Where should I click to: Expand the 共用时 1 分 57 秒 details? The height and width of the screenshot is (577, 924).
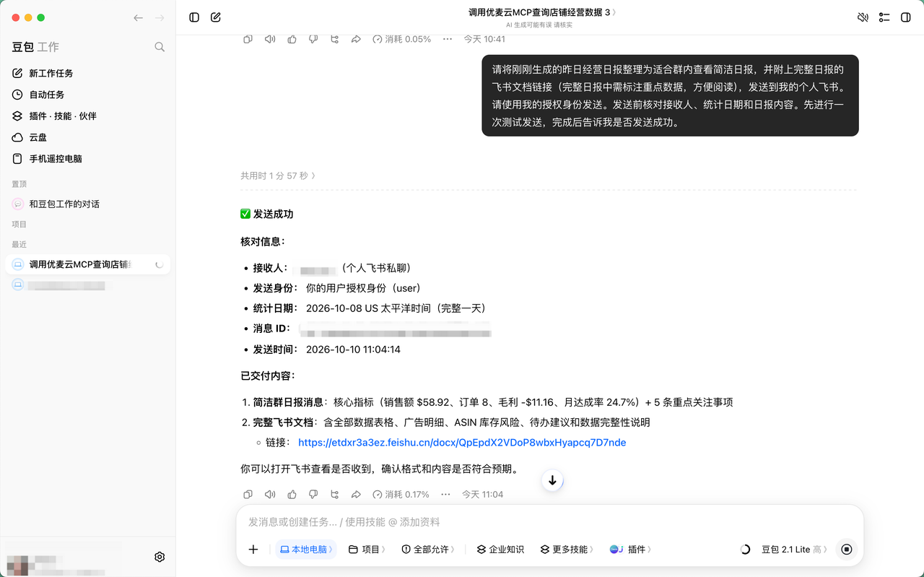coord(278,175)
